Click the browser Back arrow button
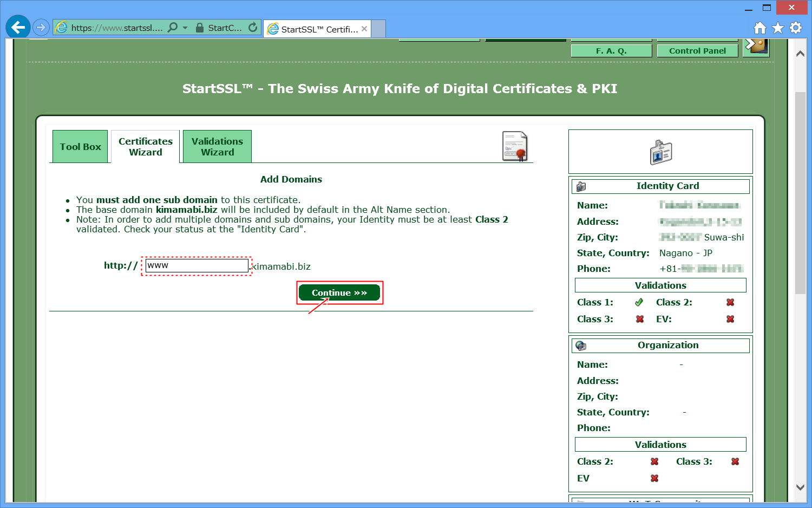This screenshot has height=508, width=812. click(18, 27)
